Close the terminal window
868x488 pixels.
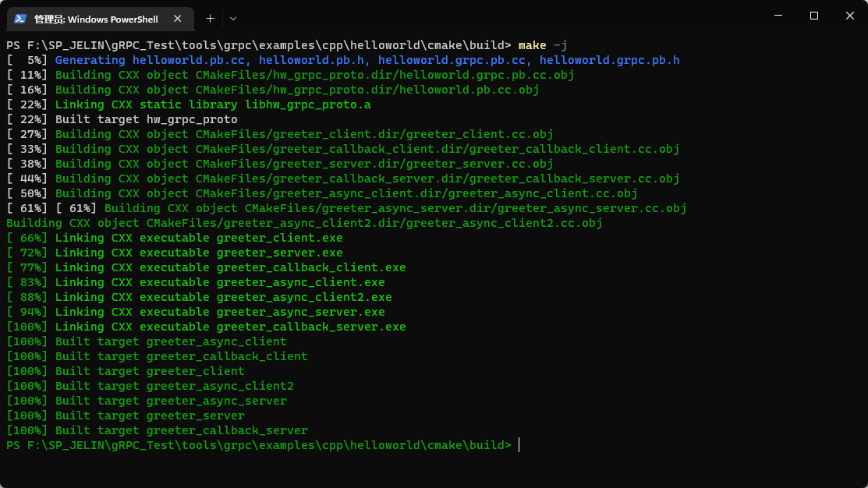[x=849, y=16]
